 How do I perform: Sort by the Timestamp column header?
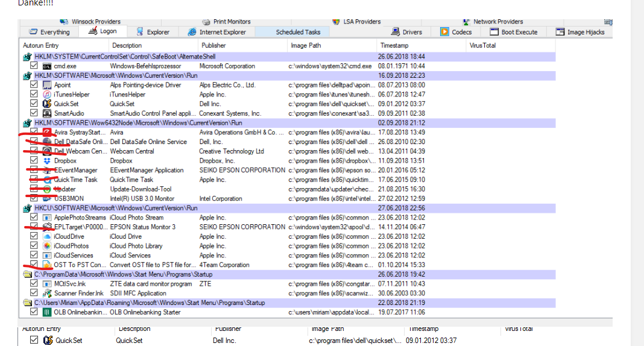[x=421, y=46]
